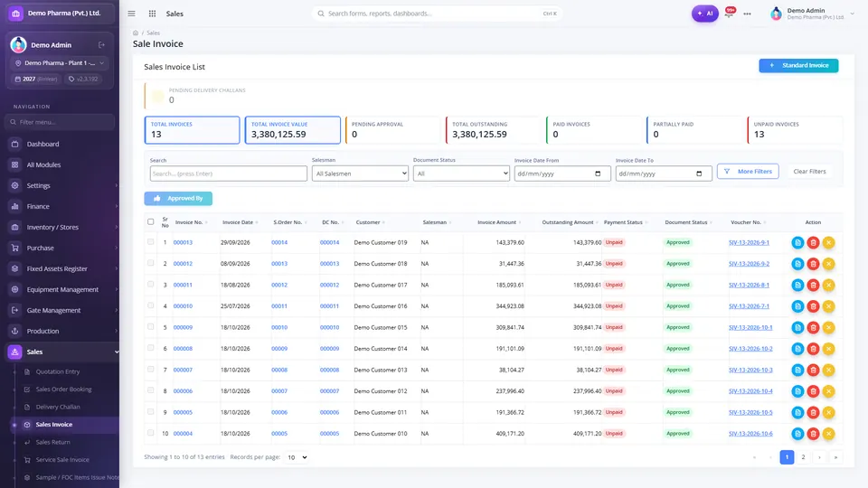Click the Demo Admin avatar in header
The width and height of the screenshot is (868, 488).
(x=776, y=14)
